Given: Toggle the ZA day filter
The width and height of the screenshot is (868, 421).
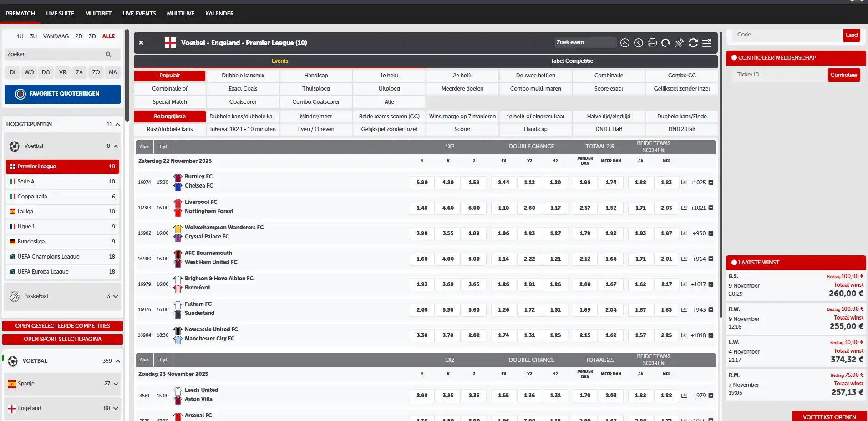Looking at the screenshot, I should point(79,72).
